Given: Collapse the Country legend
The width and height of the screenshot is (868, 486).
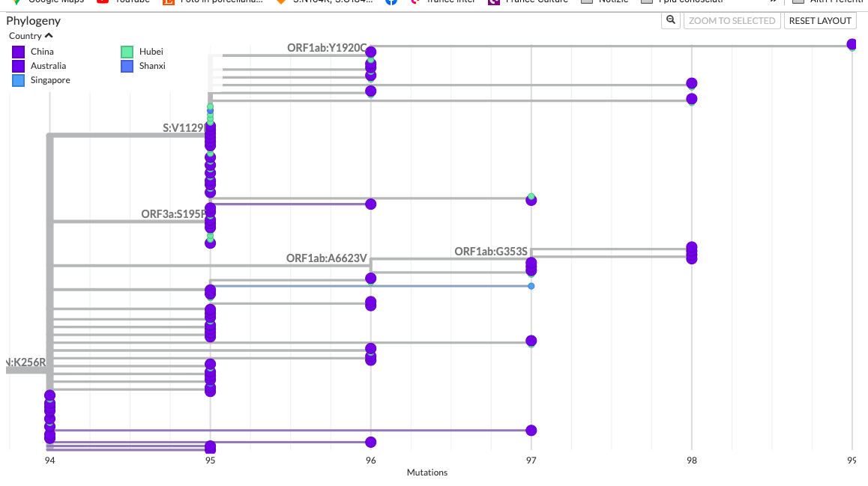Looking at the screenshot, I should [48, 35].
